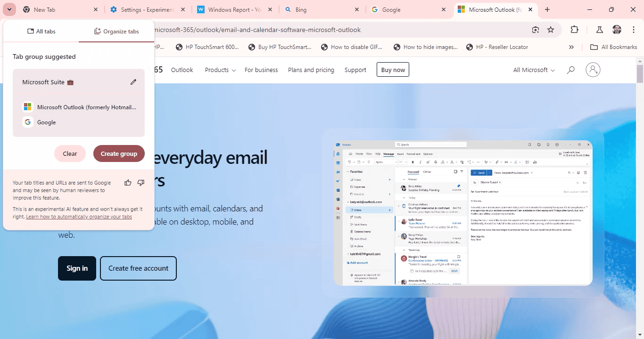Open the Chrome three-dot menu
Viewport: 644px width, 339px height.
pos(634,30)
